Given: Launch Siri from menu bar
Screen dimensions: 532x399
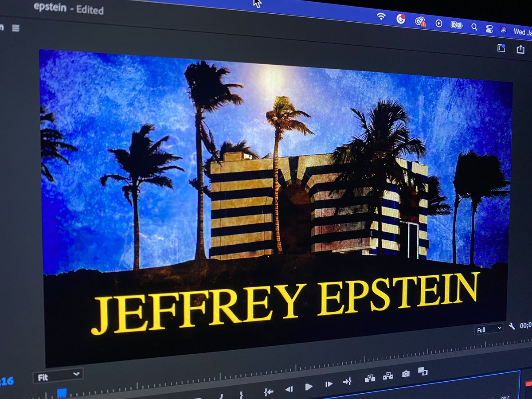Looking at the screenshot, I should pyautogui.click(x=504, y=30).
